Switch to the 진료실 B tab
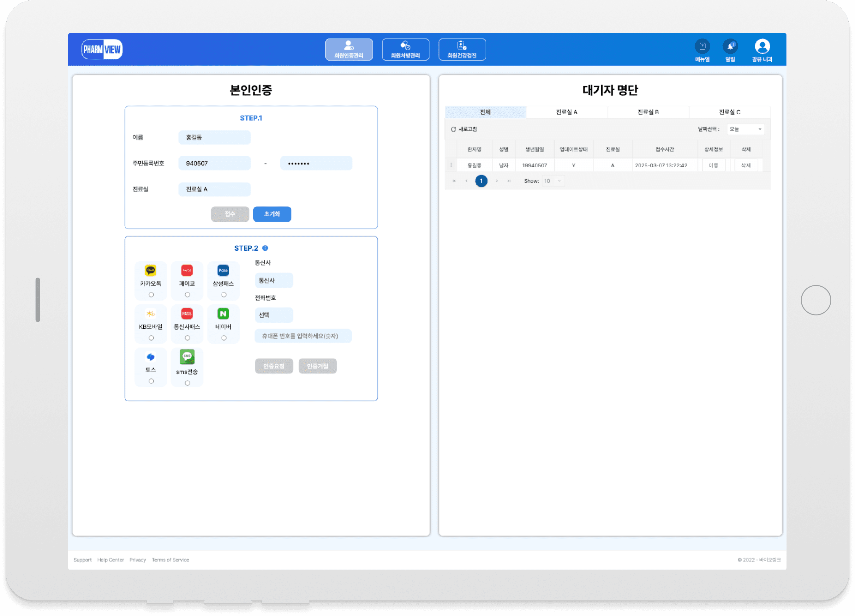 (x=648, y=112)
